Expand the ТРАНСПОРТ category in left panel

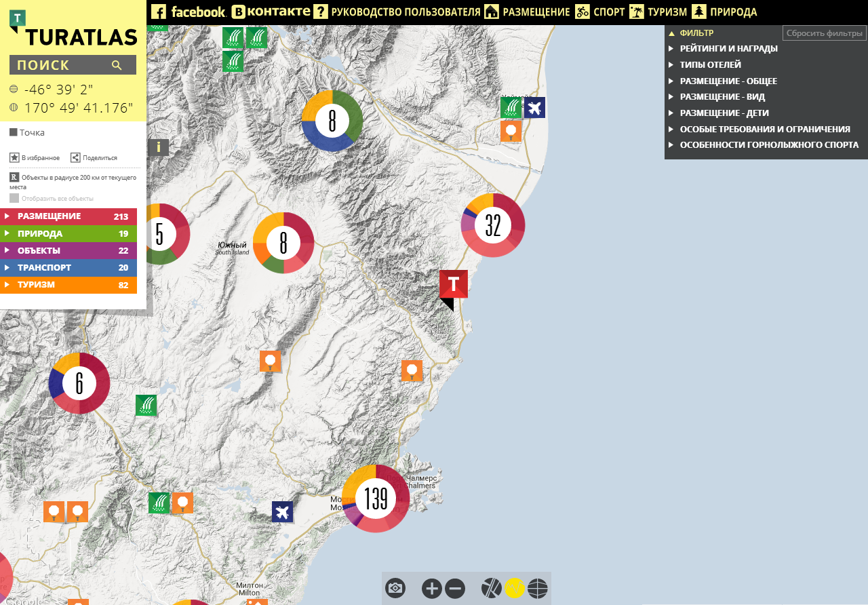(x=68, y=268)
